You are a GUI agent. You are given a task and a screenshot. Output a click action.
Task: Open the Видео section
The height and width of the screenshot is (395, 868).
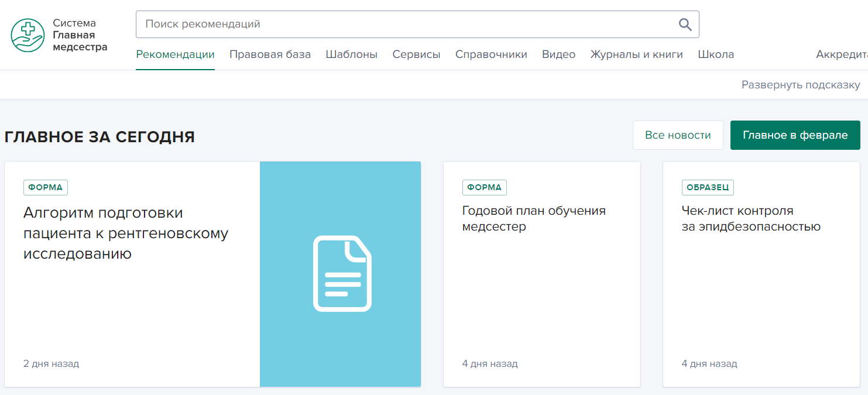tap(558, 54)
